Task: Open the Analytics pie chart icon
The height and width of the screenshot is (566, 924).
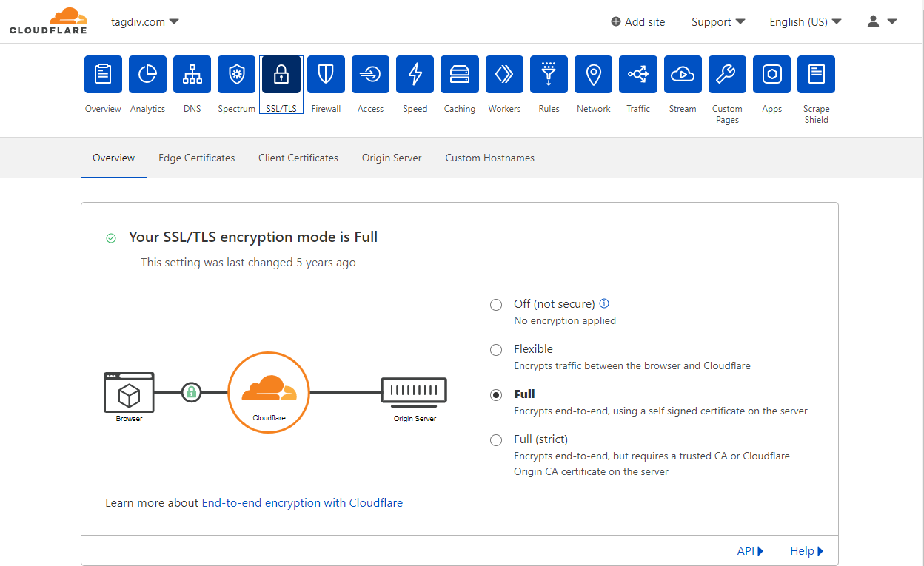Action: pos(147,74)
